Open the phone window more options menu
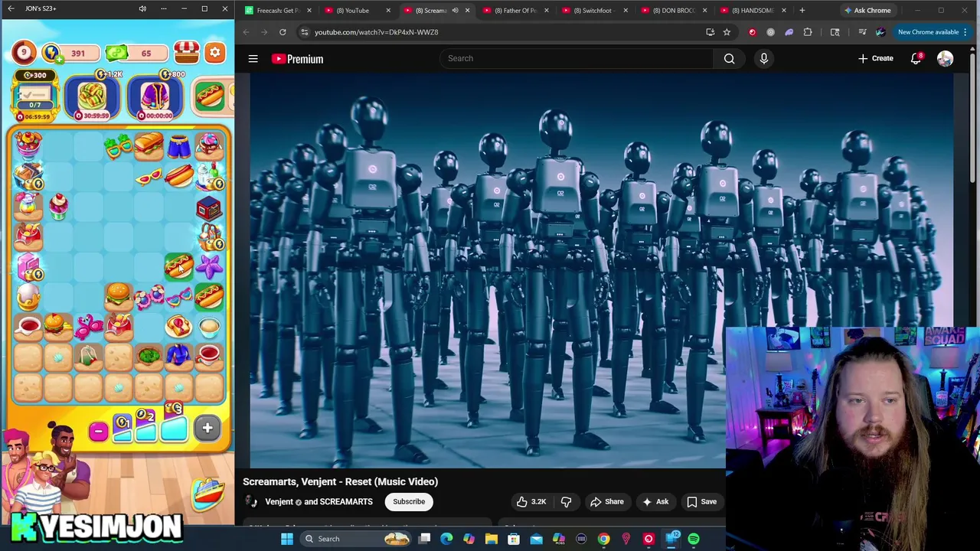The height and width of the screenshot is (551, 980). pos(163,8)
